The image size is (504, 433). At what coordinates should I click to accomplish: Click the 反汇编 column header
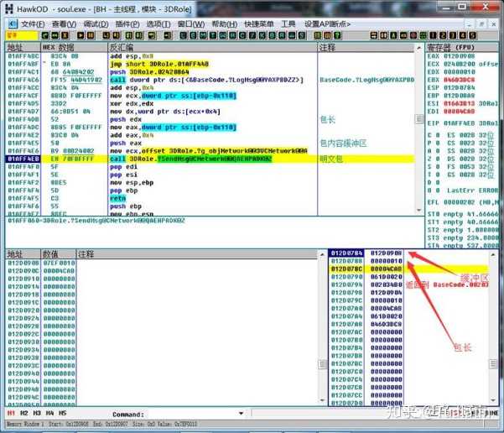tap(212, 47)
